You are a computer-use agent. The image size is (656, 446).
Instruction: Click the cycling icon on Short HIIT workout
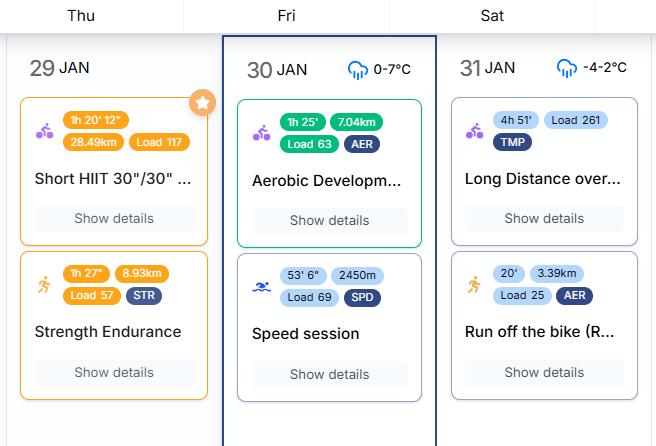45,131
